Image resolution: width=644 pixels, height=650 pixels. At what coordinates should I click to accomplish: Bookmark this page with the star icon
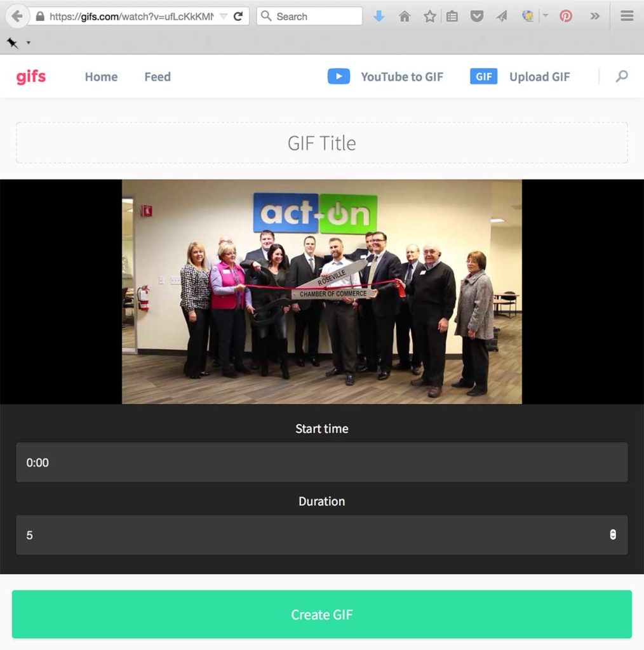pos(429,17)
